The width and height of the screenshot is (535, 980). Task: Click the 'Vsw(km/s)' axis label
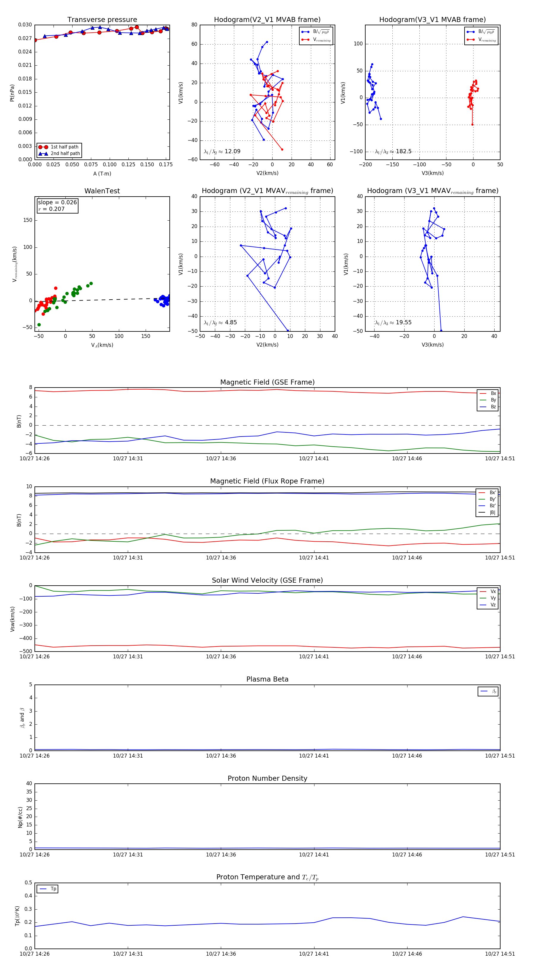pyautogui.click(x=12, y=619)
